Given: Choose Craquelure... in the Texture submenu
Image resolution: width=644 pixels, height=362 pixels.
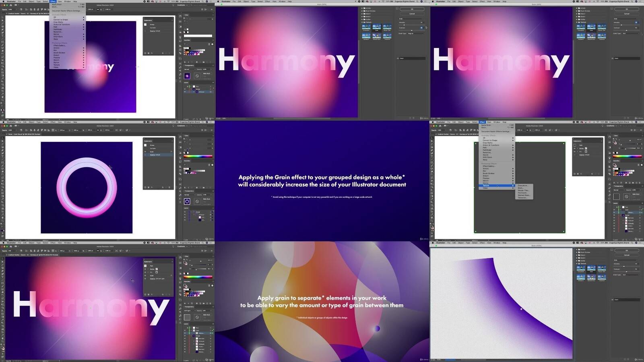Looking at the screenshot, I should point(522,185).
